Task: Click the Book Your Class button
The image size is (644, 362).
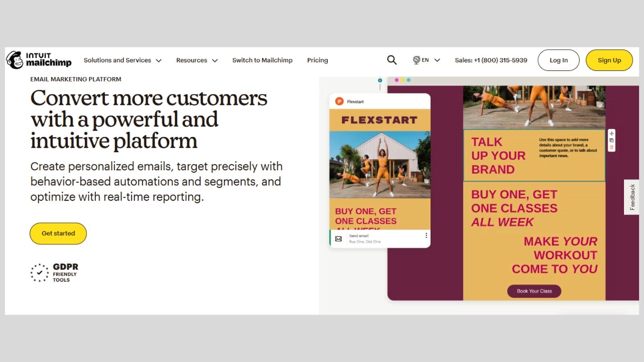Action: pos(534,291)
